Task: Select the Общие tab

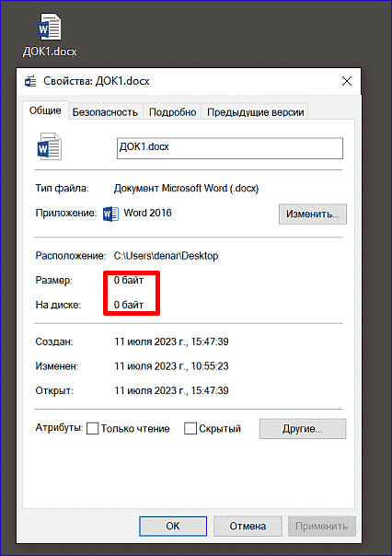Action: click(x=45, y=110)
